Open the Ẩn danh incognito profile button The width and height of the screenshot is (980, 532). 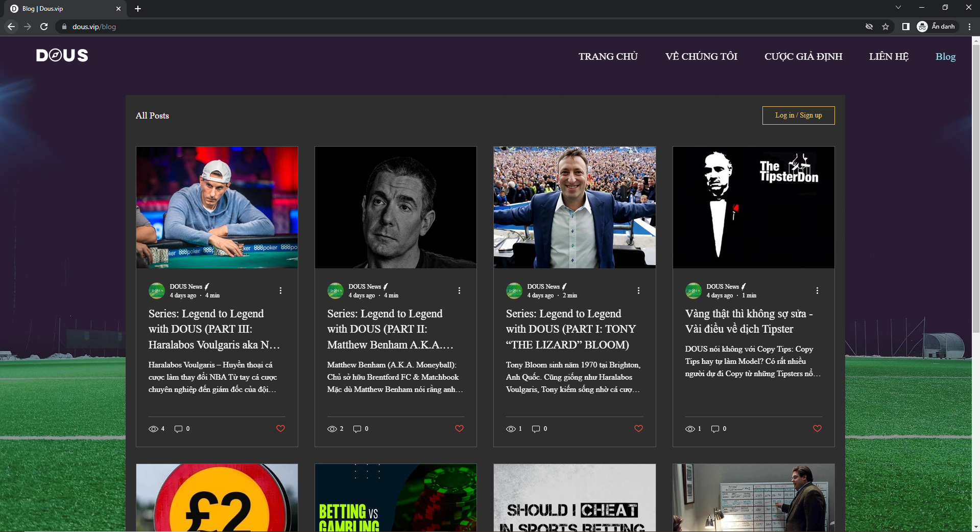tap(937, 27)
